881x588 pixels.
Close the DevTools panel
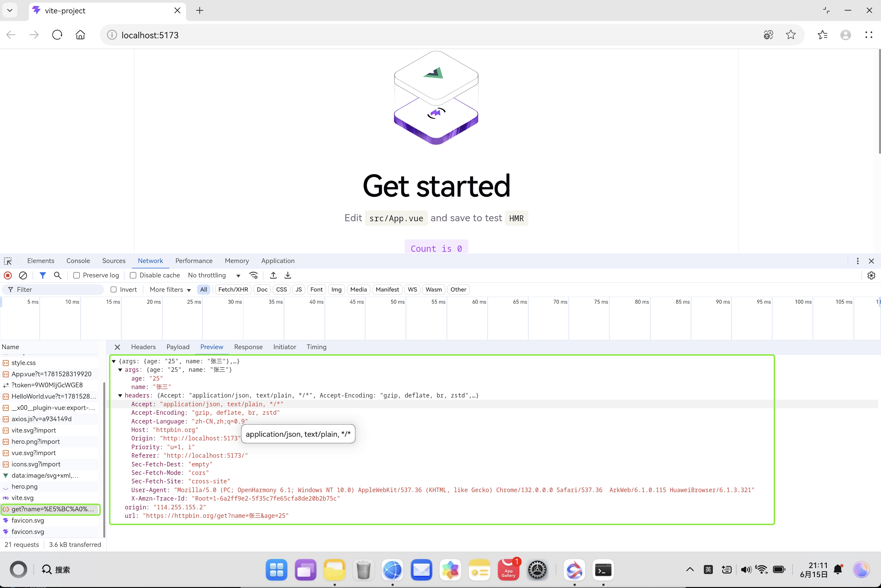pos(872,261)
